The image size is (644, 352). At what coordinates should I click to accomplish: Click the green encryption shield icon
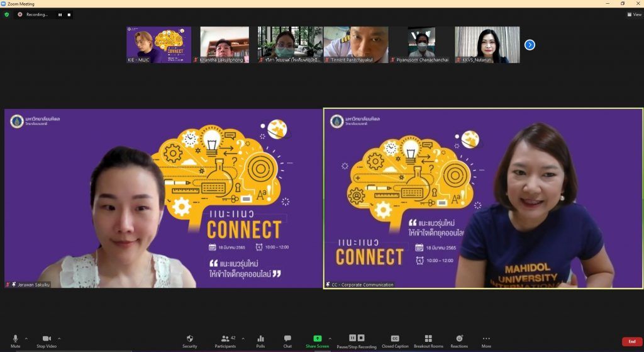pyautogui.click(x=7, y=14)
